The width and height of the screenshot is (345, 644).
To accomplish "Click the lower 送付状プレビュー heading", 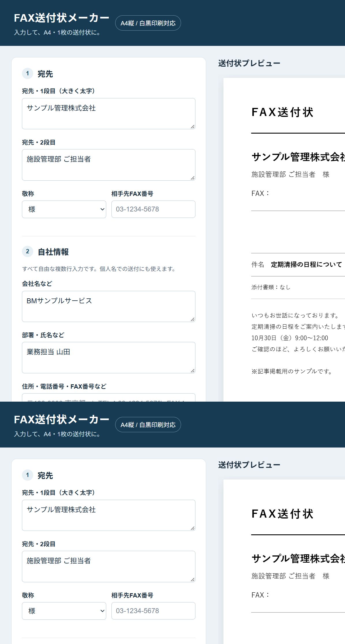I will (x=249, y=465).
